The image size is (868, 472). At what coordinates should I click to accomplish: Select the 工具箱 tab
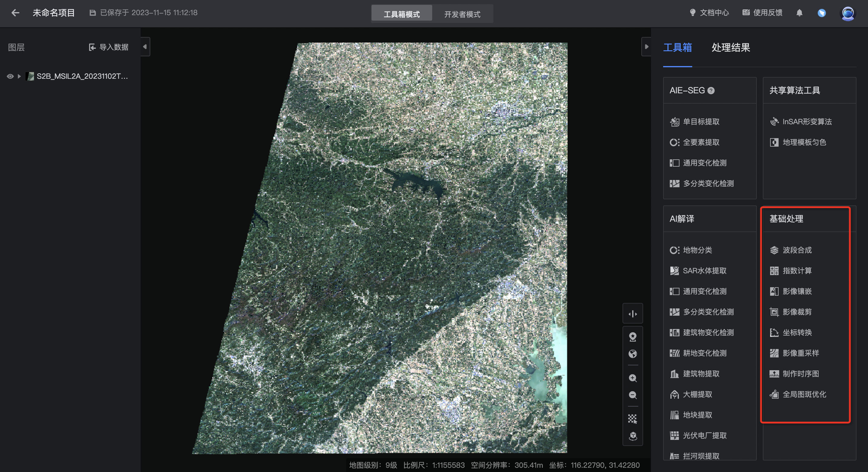677,48
